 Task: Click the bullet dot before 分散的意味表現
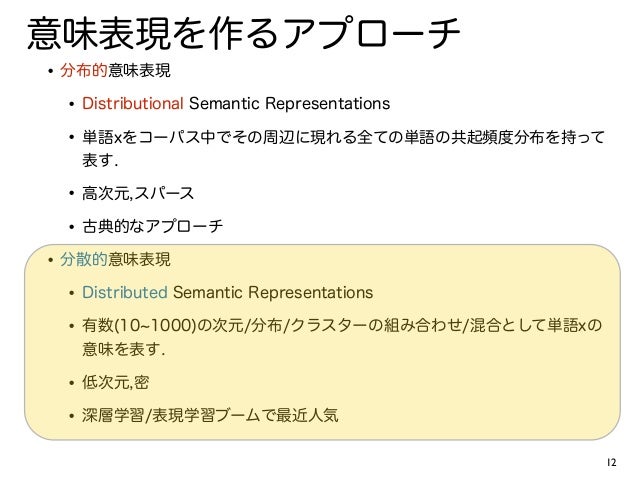point(49,261)
